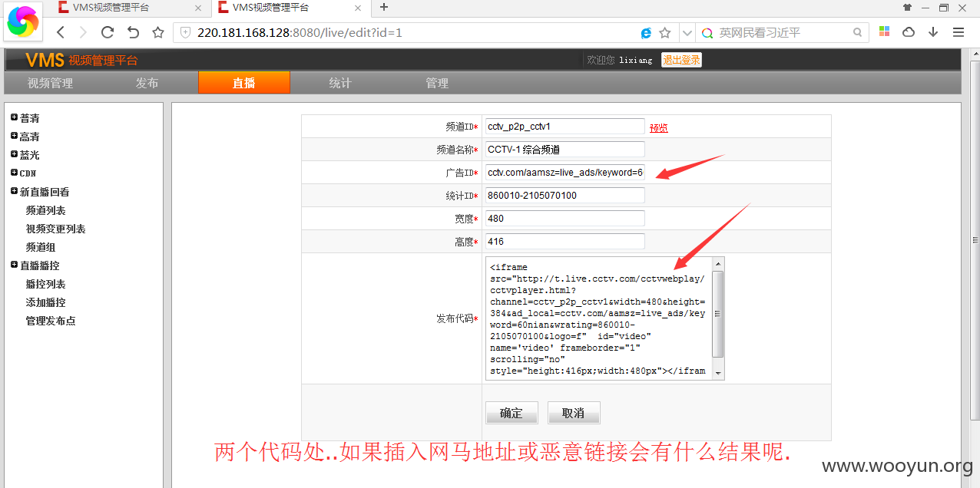Image resolution: width=980 pixels, height=488 pixels.
Task: Open the 视频管理 menu tab
Action: click(50, 83)
